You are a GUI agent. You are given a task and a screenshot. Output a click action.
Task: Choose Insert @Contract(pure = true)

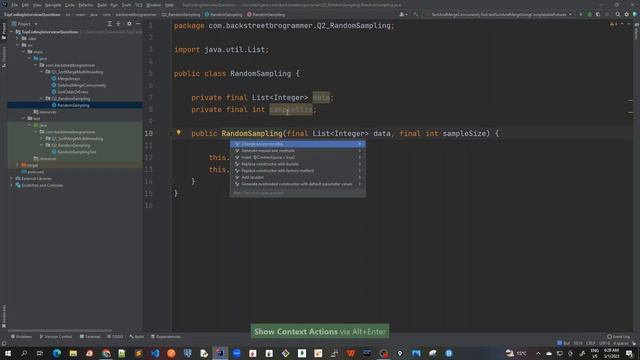[298, 157]
